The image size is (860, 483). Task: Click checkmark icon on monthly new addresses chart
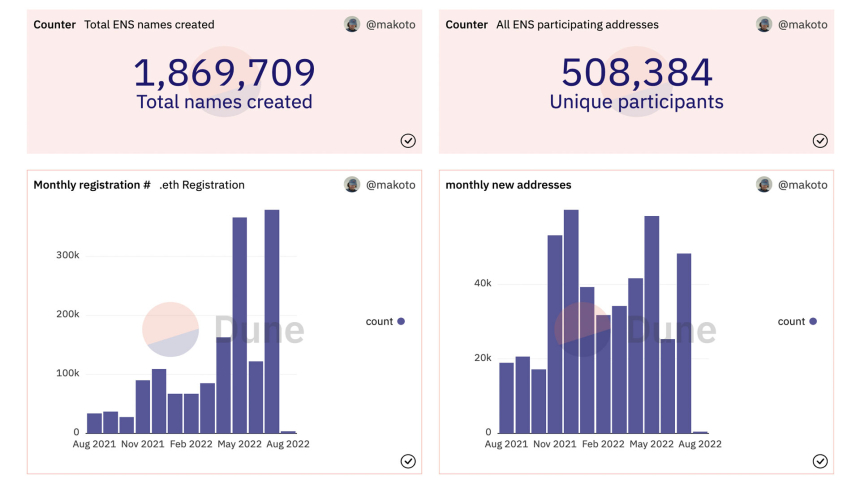point(820,461)
